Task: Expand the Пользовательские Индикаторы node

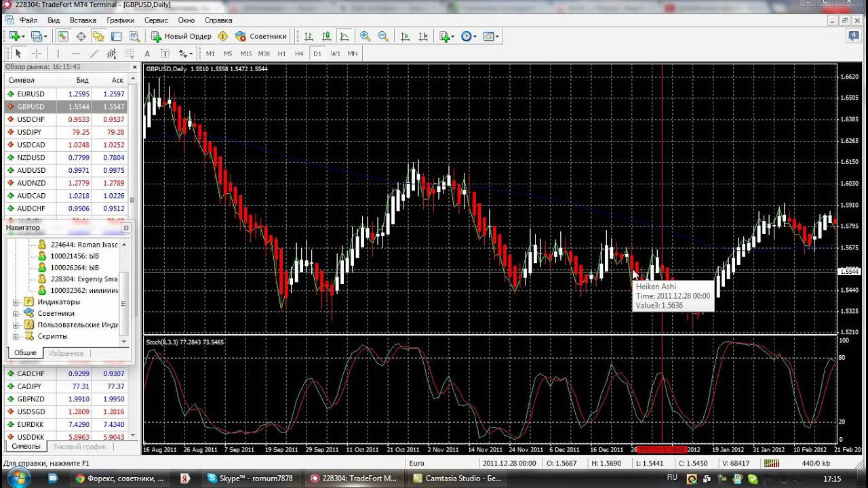Action: pos(16,325)
